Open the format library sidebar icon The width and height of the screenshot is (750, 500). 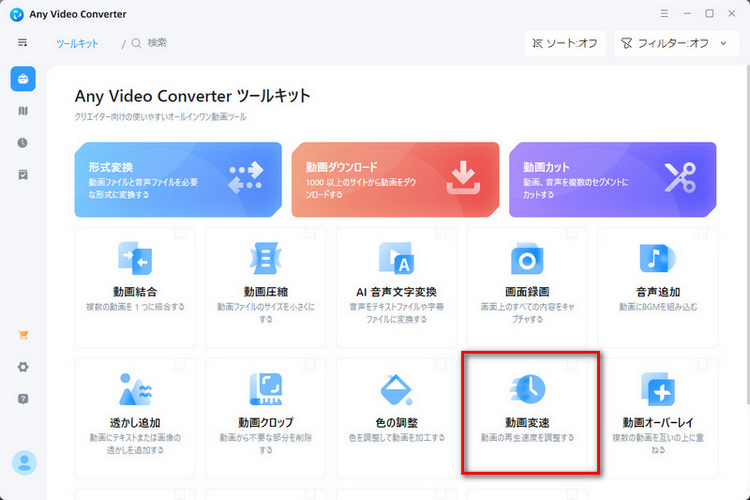23,111
